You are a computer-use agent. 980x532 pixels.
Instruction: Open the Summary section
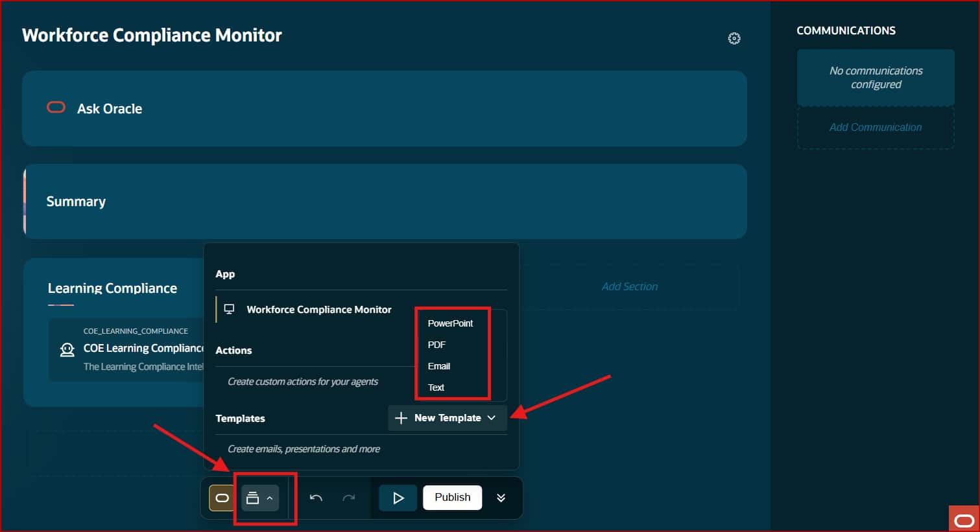tap(385, 202)
